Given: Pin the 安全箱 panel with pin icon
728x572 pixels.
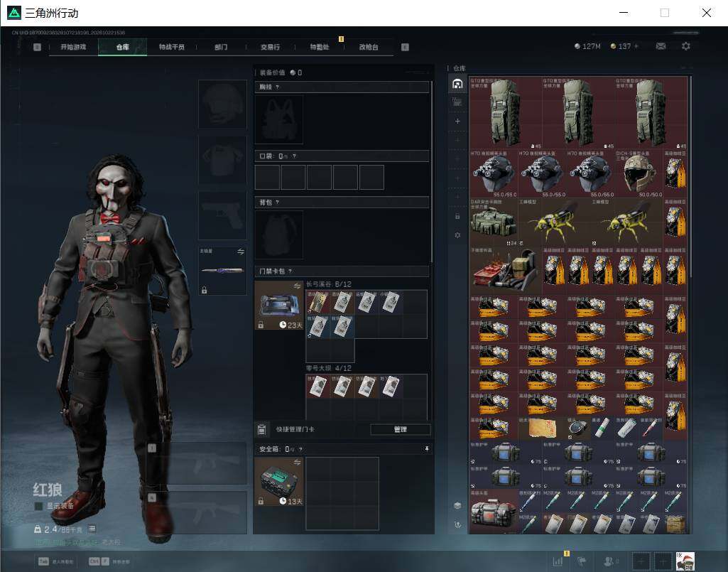Looking at the screenshot, I should (427, 449).
